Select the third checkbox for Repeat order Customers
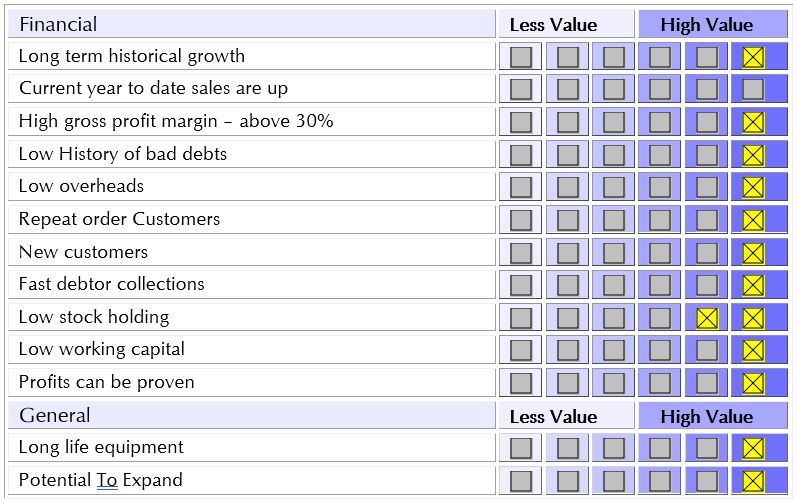 614,220
